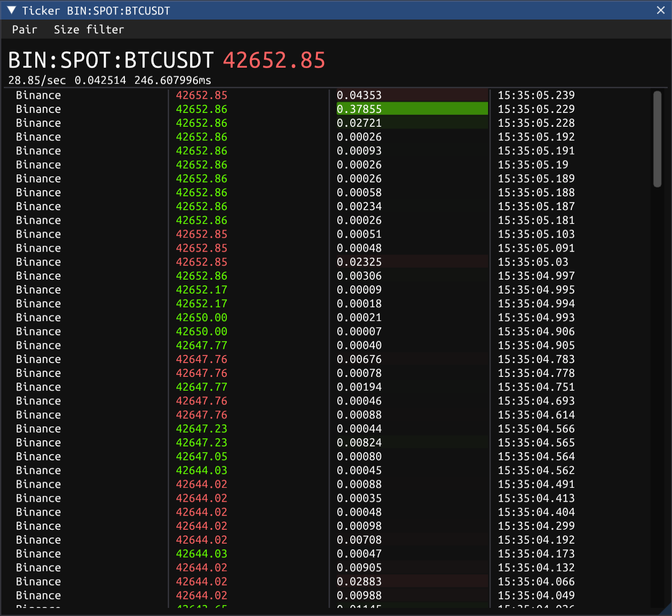Click the timestamp 15:35:04.778
Image resolution: width=672 pixels, height=616 pixels.
point(536,373)
